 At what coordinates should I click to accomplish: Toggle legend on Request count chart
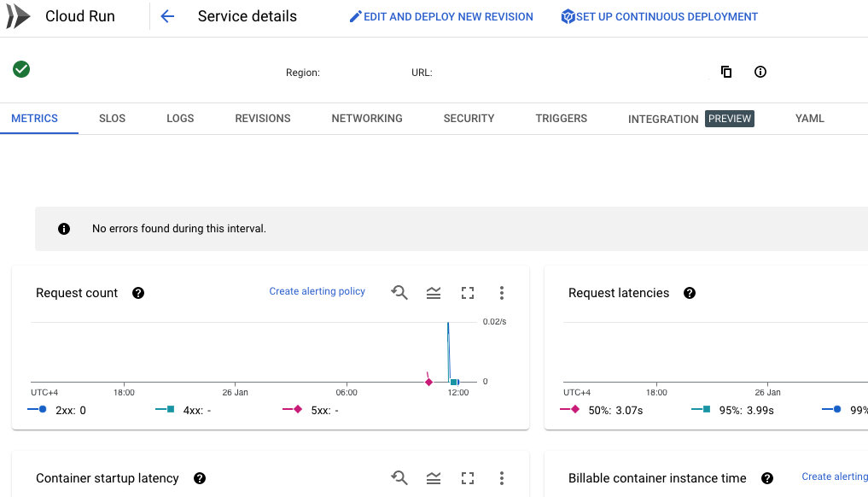pyautogui.click(x=434, y=293)
